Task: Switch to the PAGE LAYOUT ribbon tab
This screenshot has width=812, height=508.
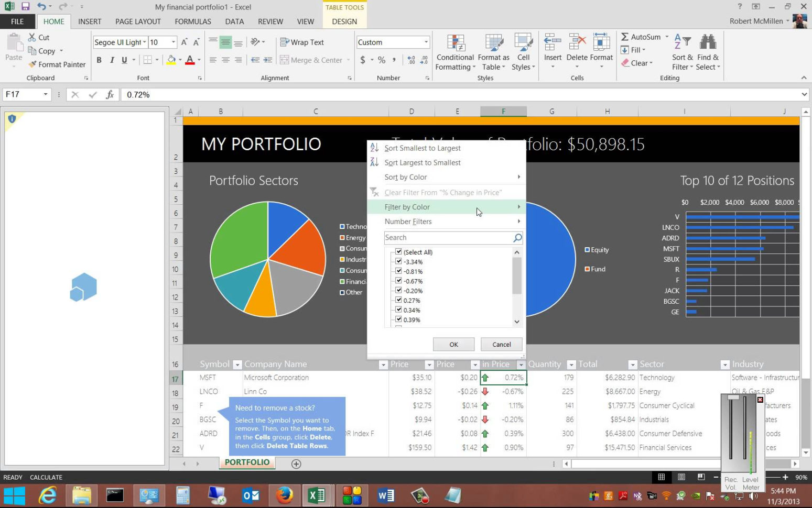Action: click(138, 21)
